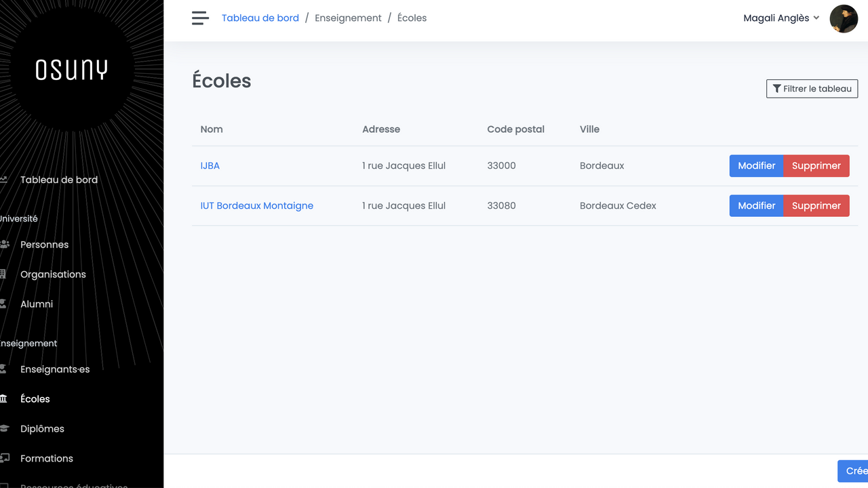This screenshot has width=868, height=488.
Task: Go to Formations in sidebar
Action: click(46, 459)
